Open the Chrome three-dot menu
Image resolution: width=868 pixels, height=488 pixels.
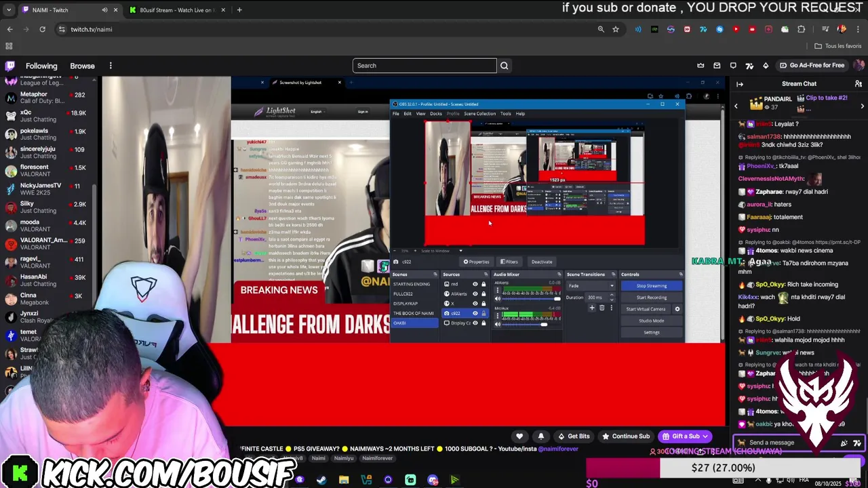point(859,29)
